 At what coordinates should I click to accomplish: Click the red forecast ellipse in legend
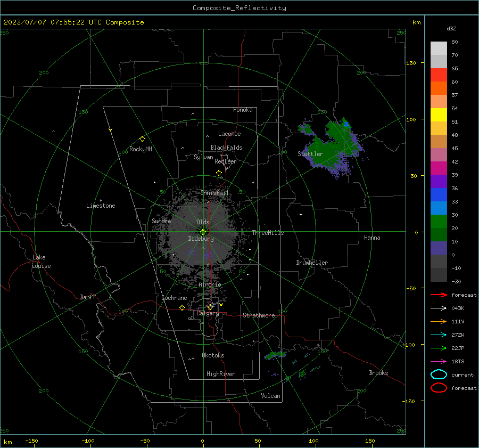(439, 388)
